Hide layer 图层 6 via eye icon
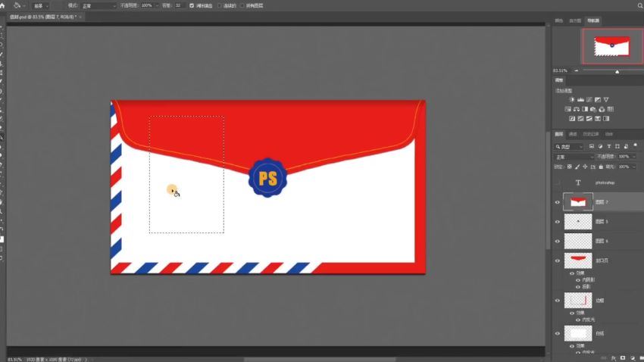The height and width of the screenshot is (362, 644). coord(558,242)
